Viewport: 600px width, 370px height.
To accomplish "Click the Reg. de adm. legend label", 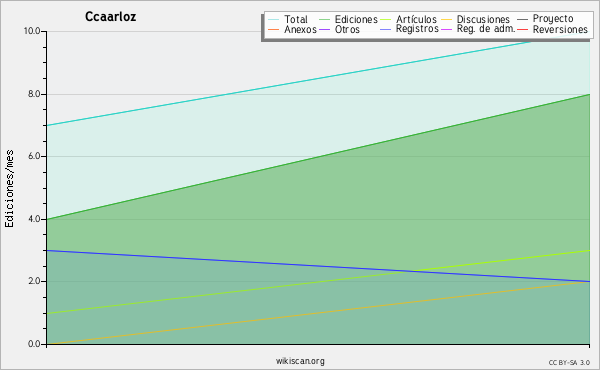I will point(486,29).
